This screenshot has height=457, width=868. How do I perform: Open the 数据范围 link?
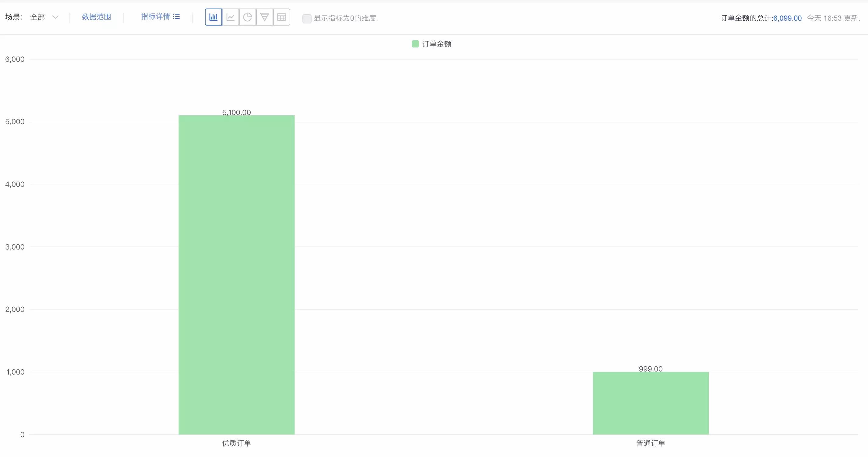[x=96, y=17]
